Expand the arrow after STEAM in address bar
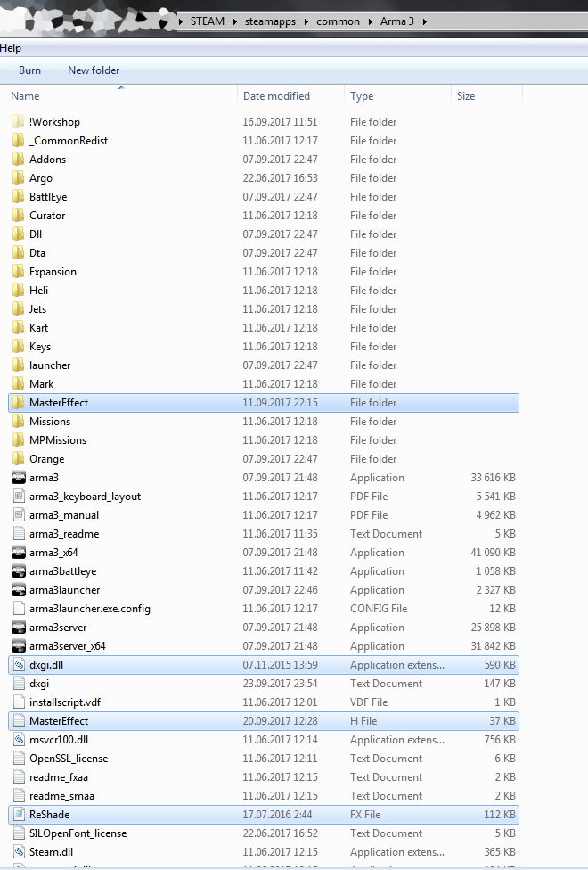This screenshot has height=870, width=588. [234, 21]
